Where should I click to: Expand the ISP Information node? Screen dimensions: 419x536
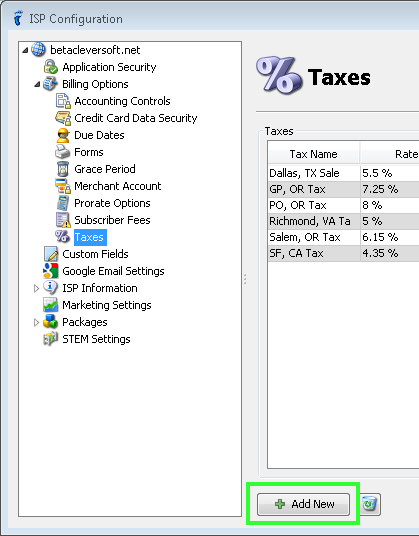[x=36, y=289]
